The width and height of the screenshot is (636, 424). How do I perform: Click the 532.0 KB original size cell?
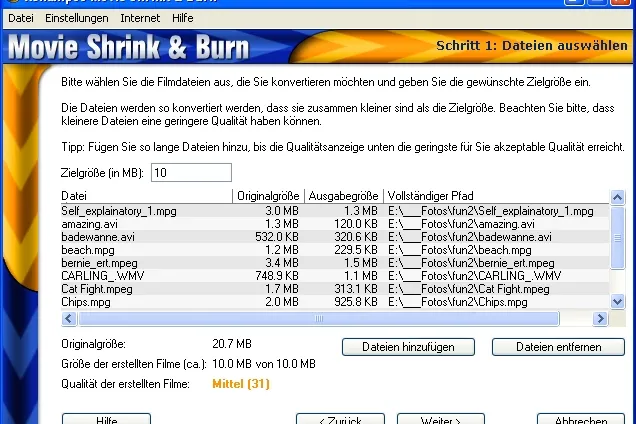pos(277,237)
